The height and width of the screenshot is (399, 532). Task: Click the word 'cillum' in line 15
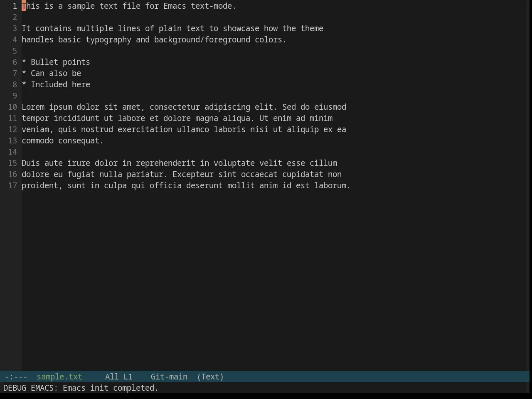(x=323, y=163)
